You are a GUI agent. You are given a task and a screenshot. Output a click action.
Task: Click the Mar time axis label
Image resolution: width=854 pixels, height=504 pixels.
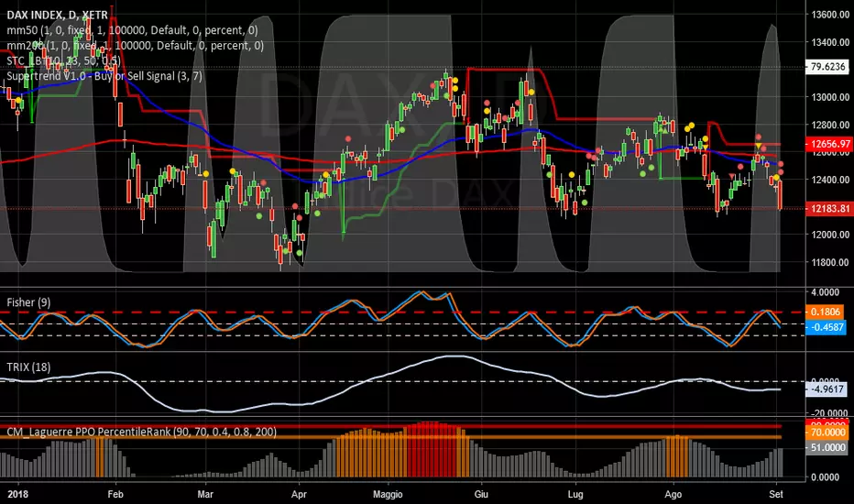pos(204,494)
